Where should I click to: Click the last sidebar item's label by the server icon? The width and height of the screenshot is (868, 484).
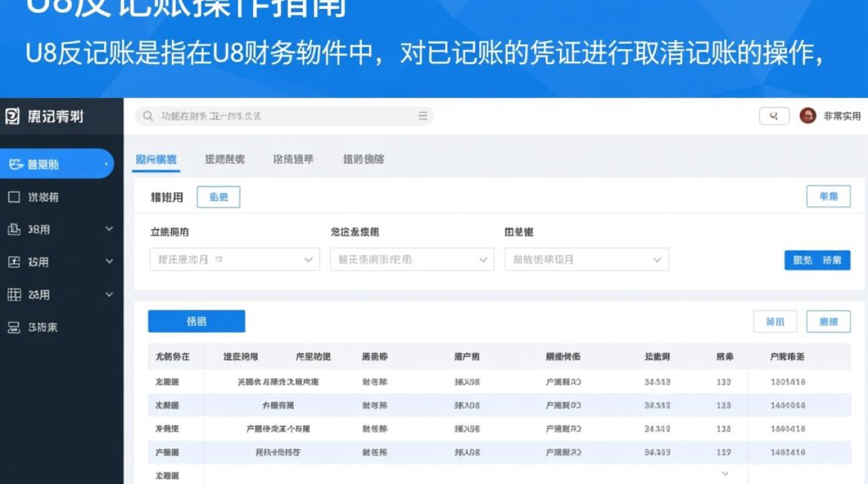(x=43, y=328)
